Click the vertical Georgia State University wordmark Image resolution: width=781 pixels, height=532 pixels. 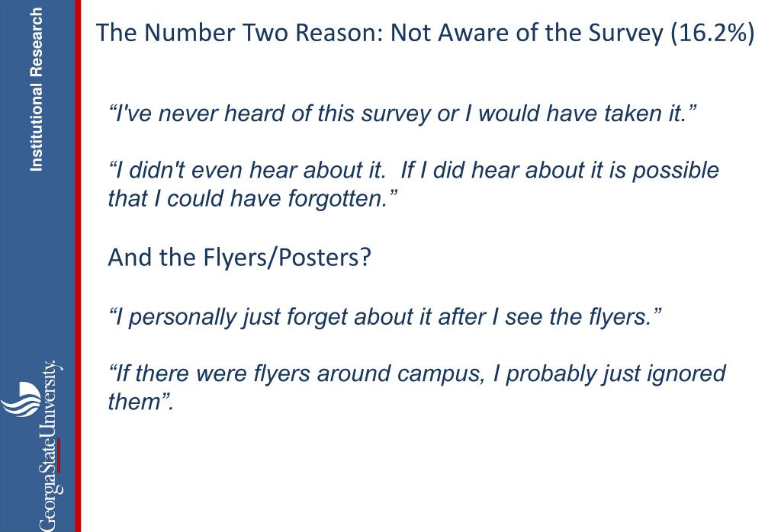[50, 445]
